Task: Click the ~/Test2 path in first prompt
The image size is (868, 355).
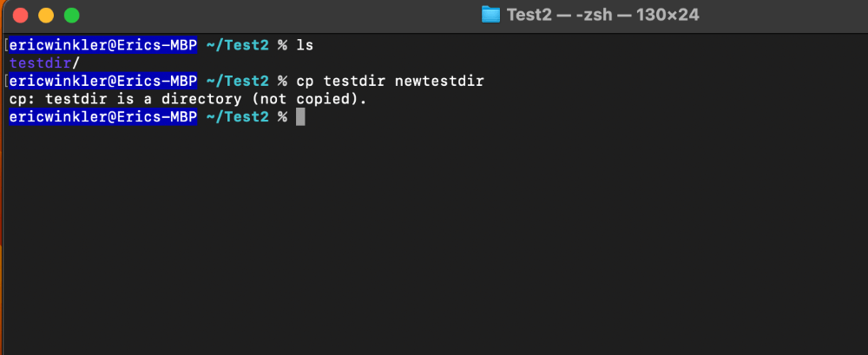Action: point(237,45)
